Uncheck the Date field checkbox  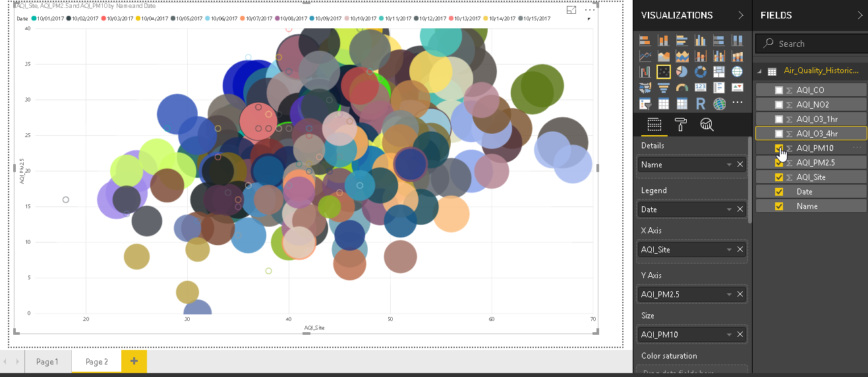point(779,192)
